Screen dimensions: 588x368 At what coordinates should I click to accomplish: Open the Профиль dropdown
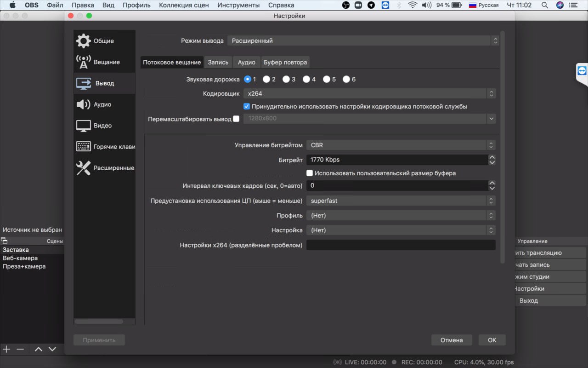coord(401,215)
